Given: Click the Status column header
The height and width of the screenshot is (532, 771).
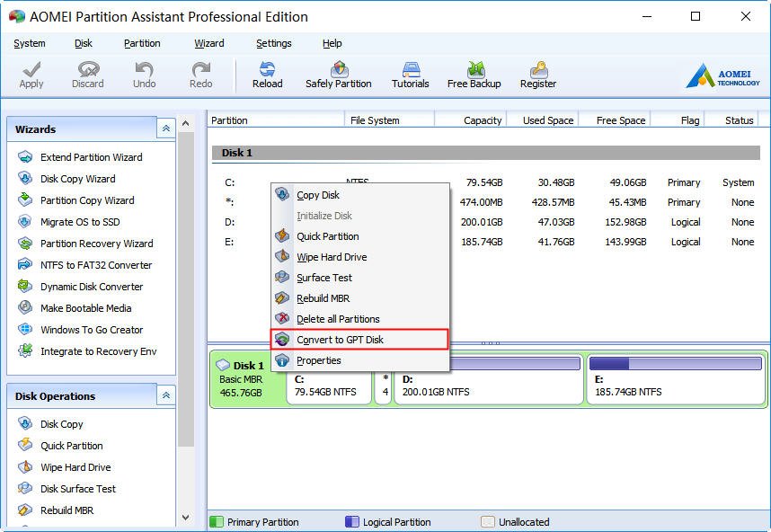Looking at the screenshot, I should [732, 120].
